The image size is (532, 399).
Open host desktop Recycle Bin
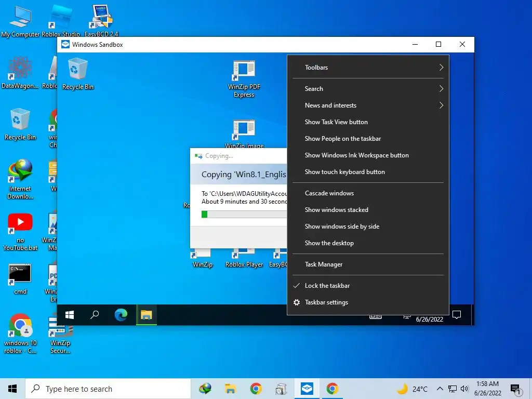(20, 124)
